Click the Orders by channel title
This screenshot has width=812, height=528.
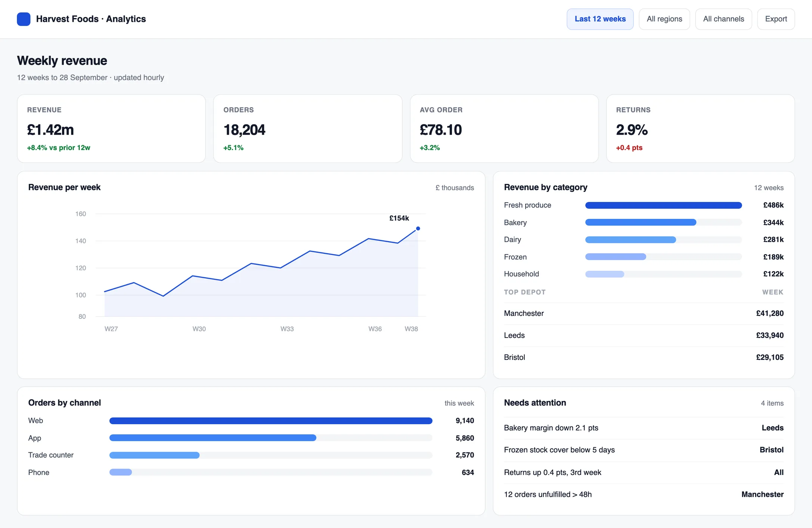tap(64, 403)
